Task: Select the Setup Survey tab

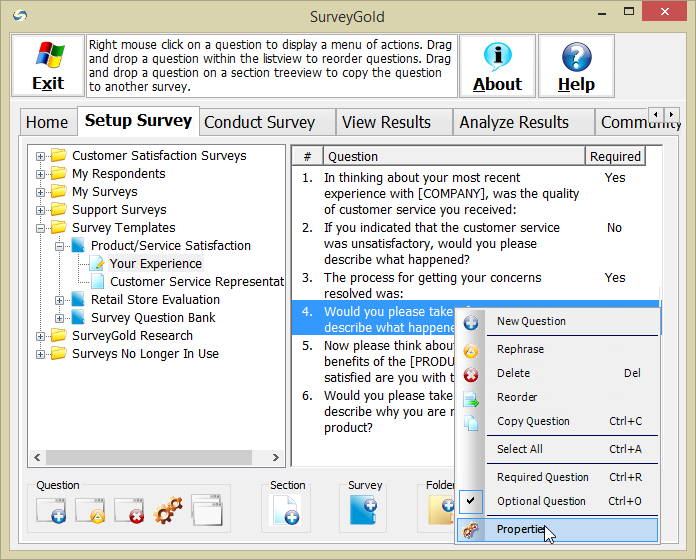Action: (138, 120)
